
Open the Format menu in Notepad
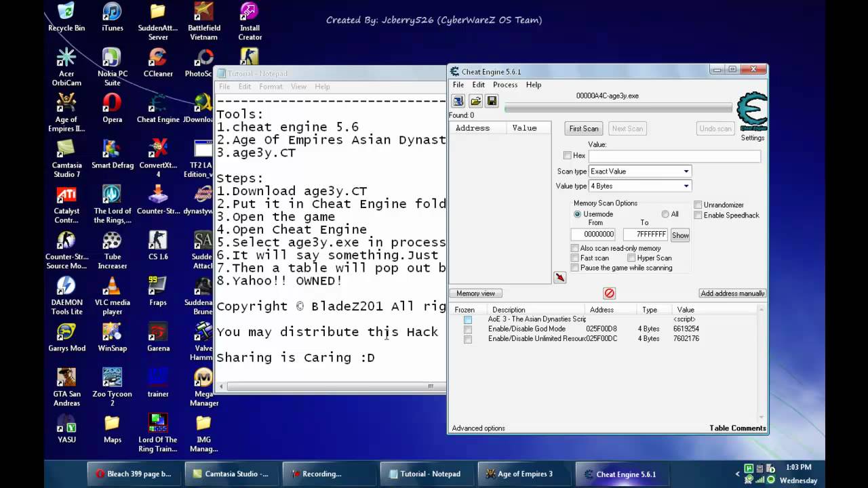point(271,87)
